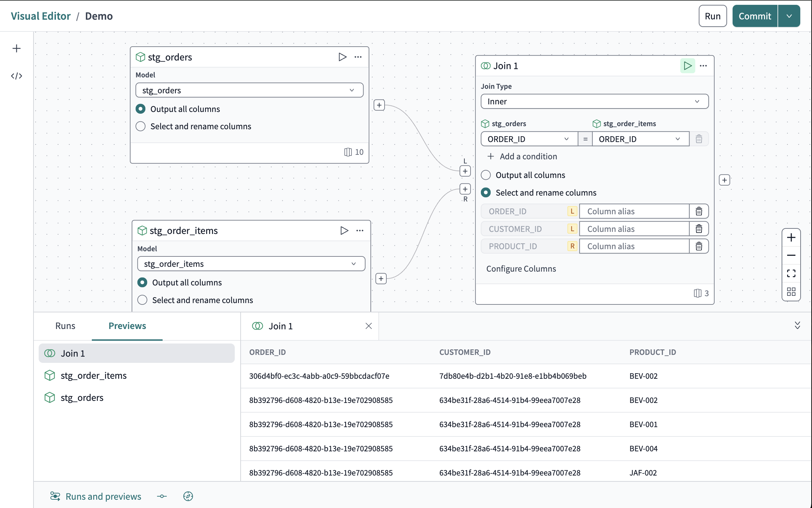
Task: Switch to the Runs tab in preview panel
Action: (x=65, y=326)
